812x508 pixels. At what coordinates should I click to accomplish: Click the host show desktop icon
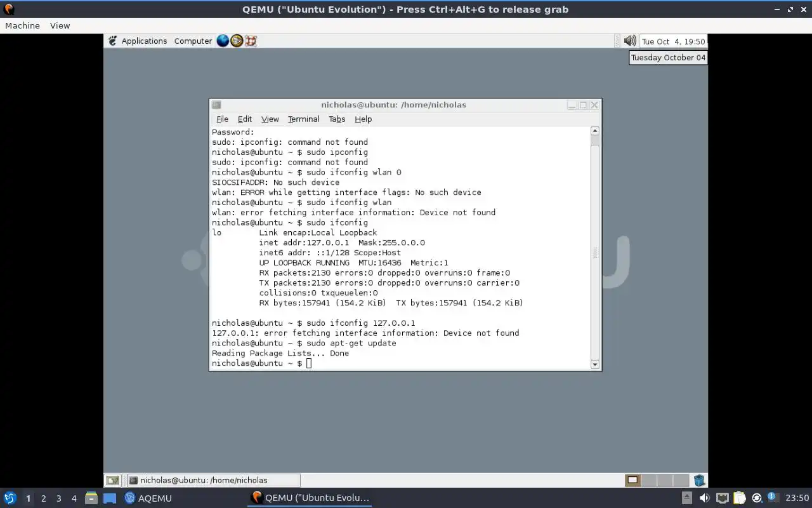(110, 498)
